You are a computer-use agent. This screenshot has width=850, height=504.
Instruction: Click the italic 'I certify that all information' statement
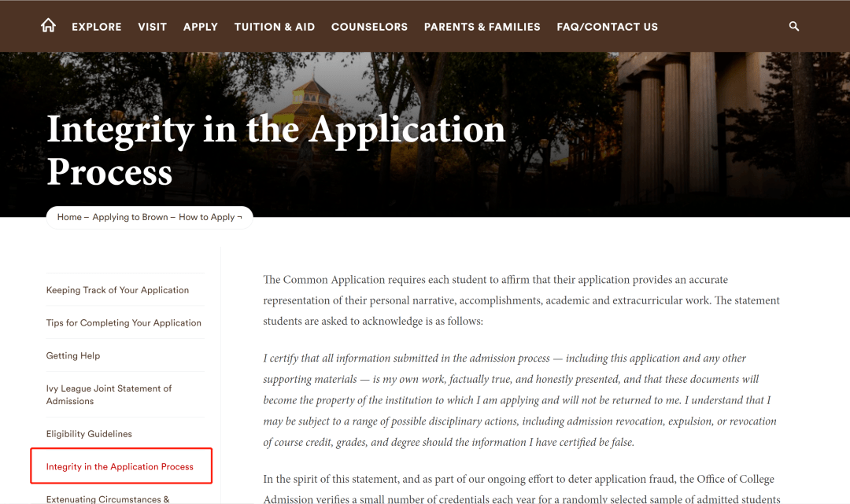pyautogui.click(x=520, y=400)
